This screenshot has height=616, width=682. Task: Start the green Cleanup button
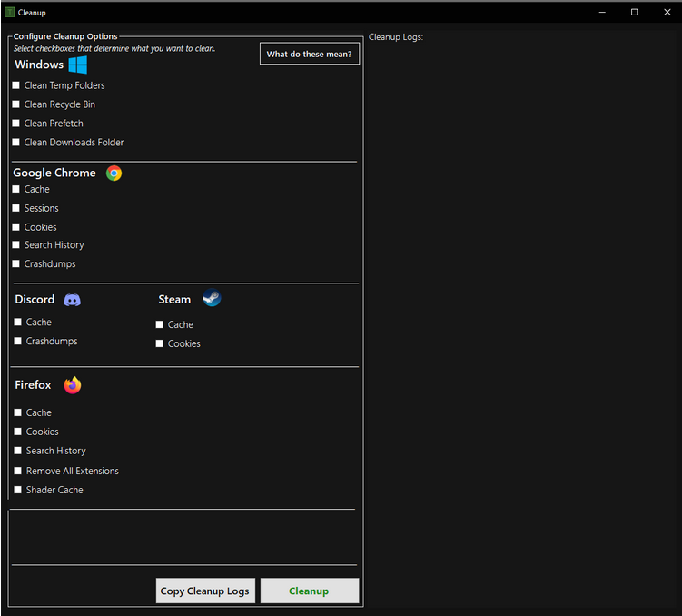310,591
